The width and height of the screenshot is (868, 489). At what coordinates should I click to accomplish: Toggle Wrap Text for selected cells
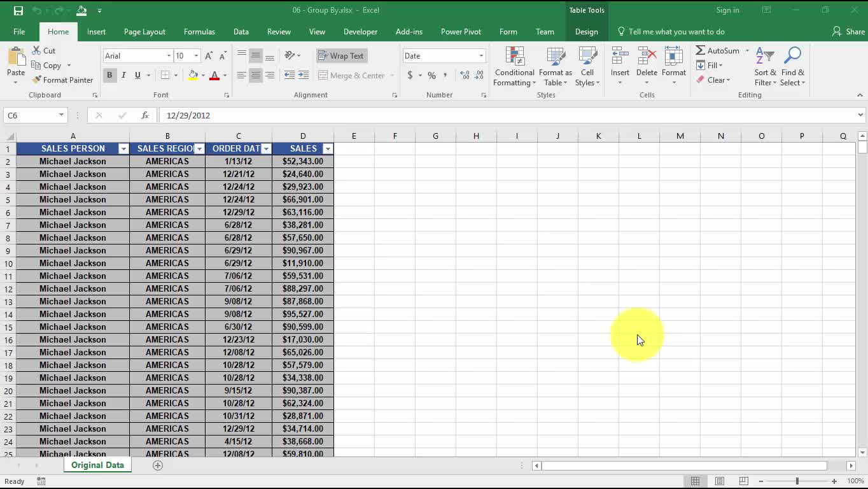coord(341,56)
